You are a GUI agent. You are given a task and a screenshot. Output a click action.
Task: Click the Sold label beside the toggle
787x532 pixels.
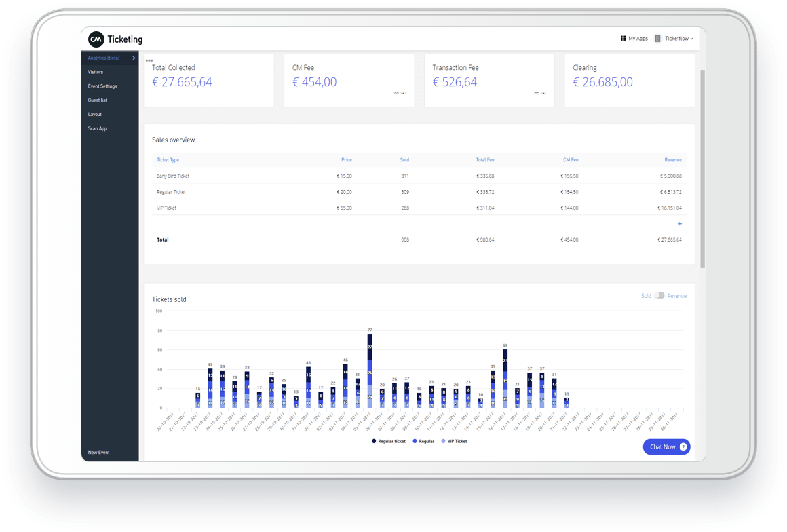[x=645, y=295]
